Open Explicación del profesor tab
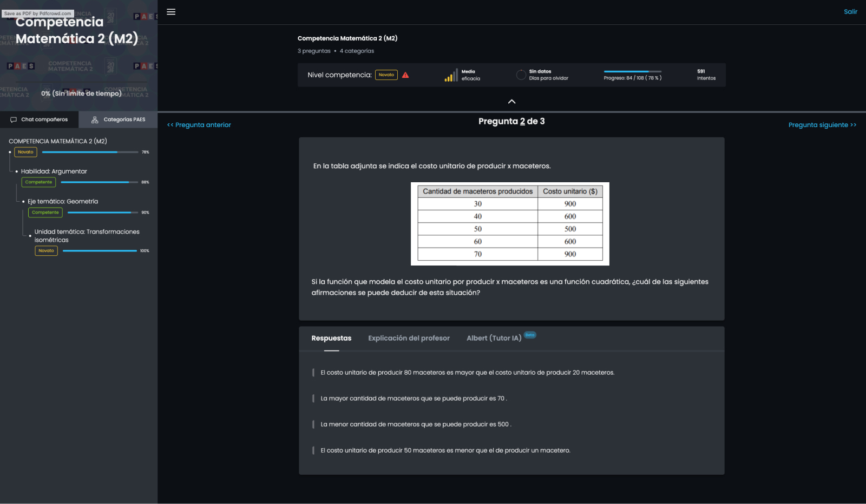866x504 pixels. (409, 339)
